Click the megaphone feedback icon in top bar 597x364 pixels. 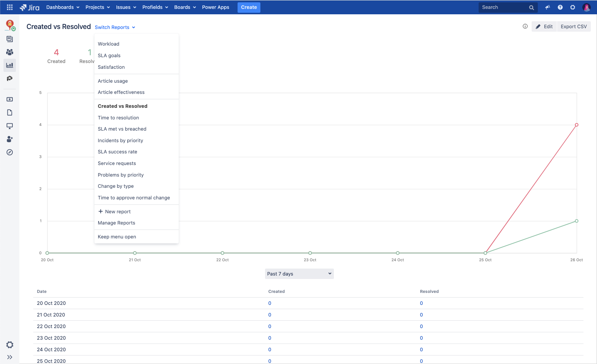547,7
